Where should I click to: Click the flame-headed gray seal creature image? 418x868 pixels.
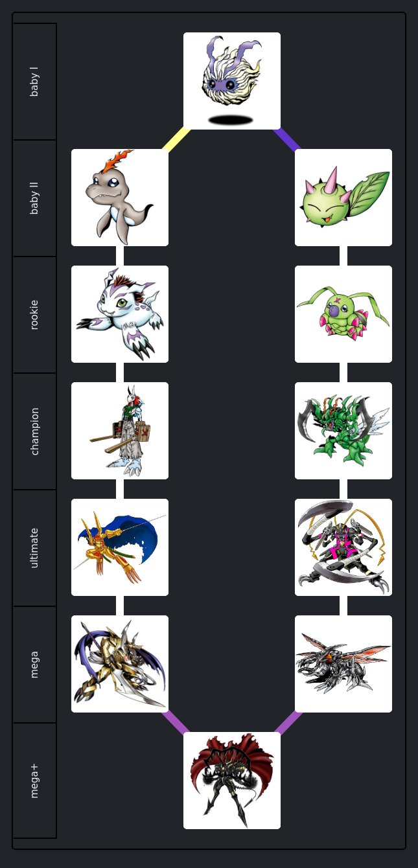pos(120,198)
